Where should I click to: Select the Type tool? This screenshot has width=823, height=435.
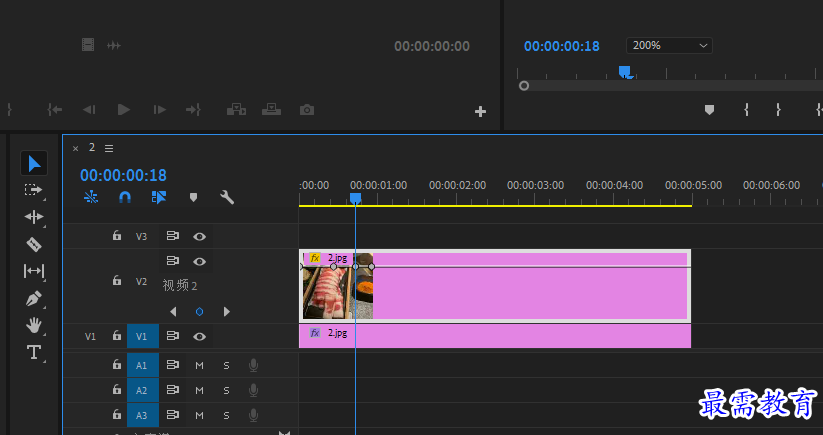pyautogui.click(x=34, y=352)
